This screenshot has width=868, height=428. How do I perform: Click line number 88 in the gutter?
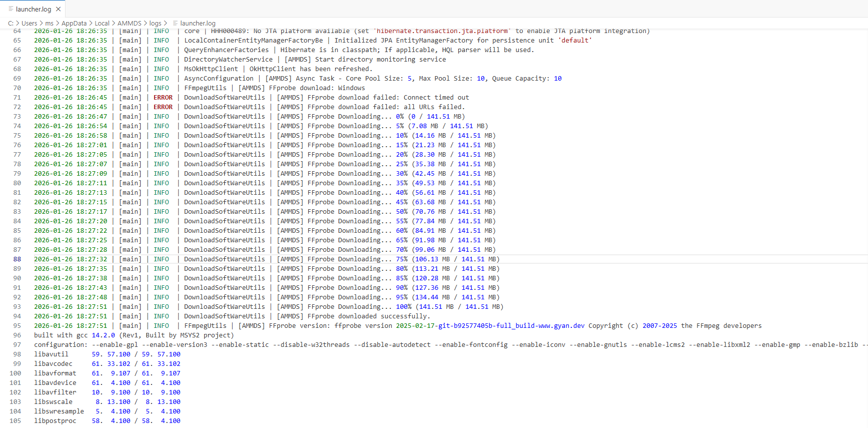[x=17, y=259]
